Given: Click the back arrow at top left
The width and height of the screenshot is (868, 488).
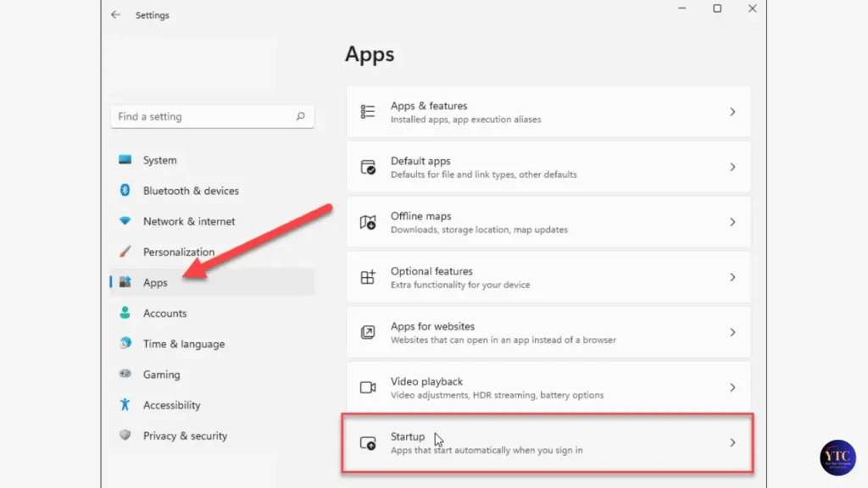Looking at the screenshot, I should point(116,14).
